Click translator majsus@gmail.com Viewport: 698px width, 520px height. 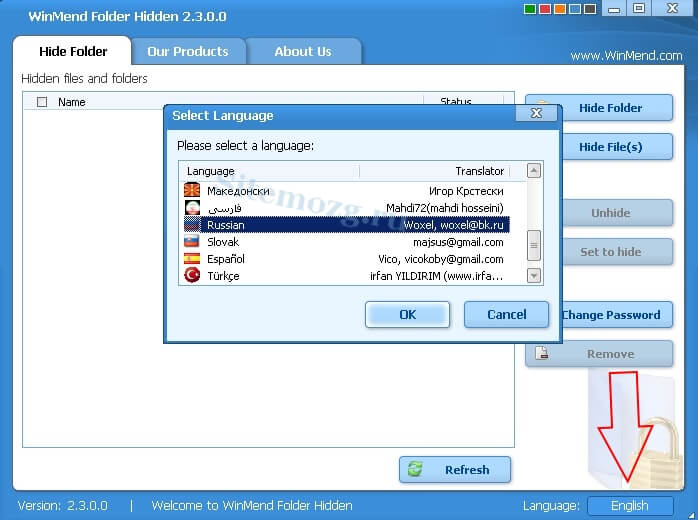coord(458,242)
